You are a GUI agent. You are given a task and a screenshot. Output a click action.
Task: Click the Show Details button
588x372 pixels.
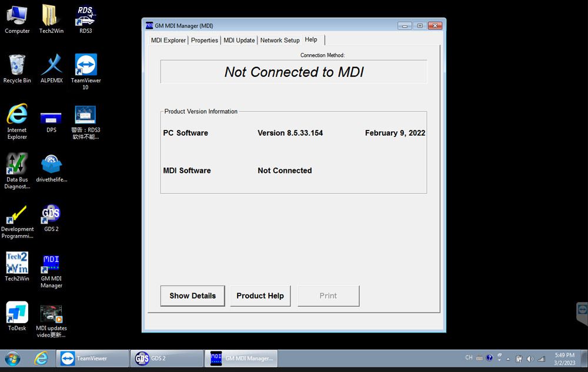coord(192,296)
